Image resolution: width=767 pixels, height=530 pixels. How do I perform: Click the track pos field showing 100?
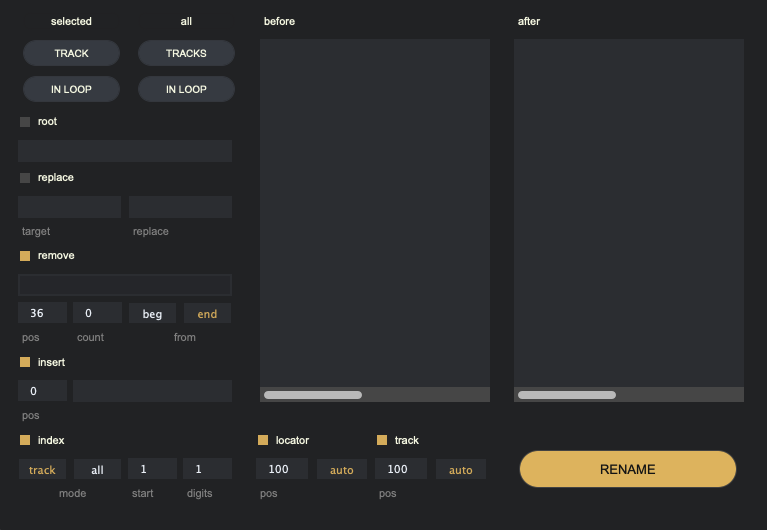(x=401, y=469)
